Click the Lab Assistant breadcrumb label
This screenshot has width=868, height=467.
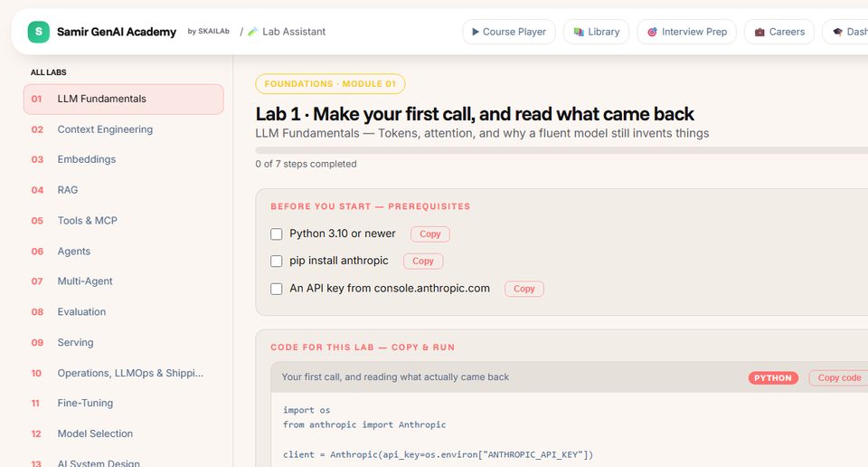click(294, 33)
